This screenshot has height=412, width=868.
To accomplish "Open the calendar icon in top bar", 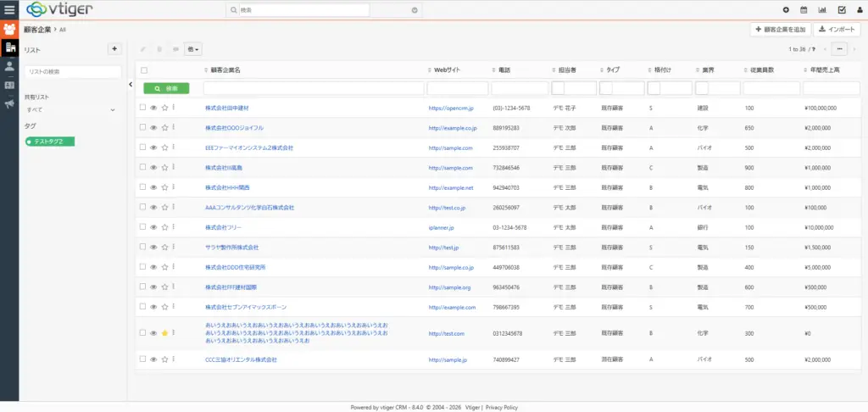I will (x=804, y=10).
